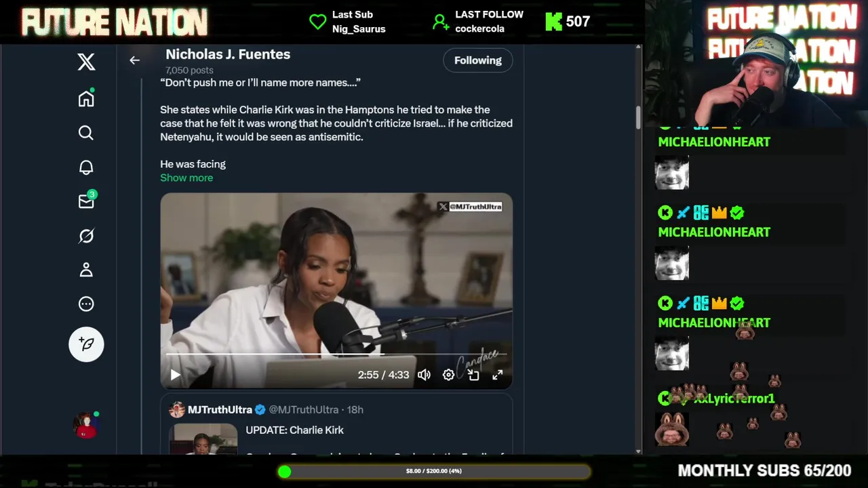
Task: Open the quoted post thumbnail image
Action: (x=203, y=439)
